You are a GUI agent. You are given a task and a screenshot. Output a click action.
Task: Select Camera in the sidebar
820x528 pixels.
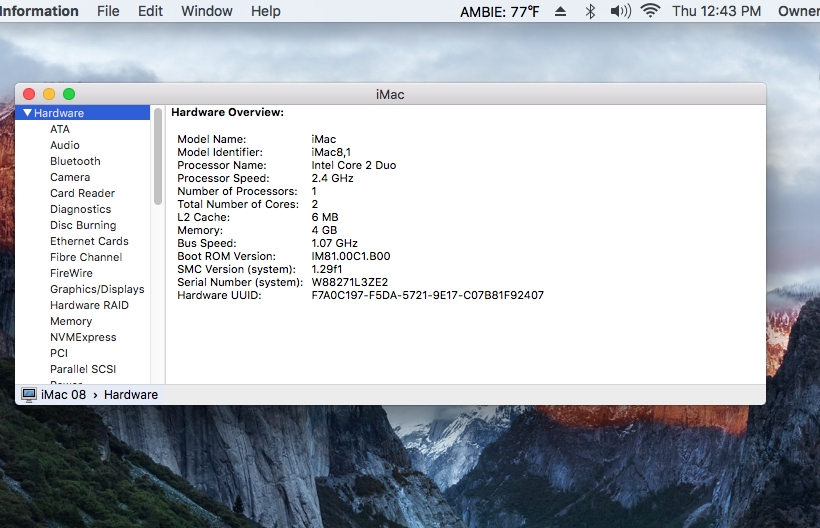coord(70,177)
